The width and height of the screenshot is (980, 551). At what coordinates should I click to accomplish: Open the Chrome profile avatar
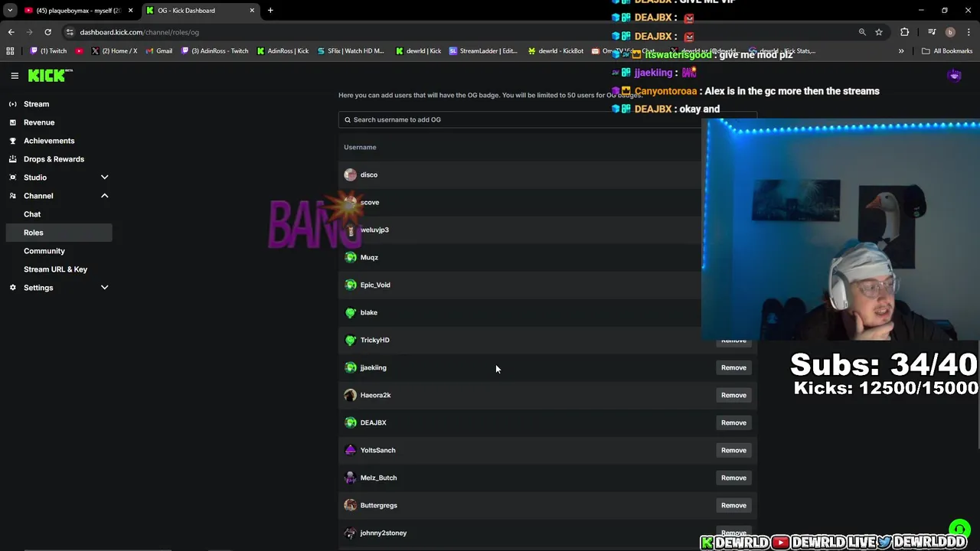tap(950, 32)
